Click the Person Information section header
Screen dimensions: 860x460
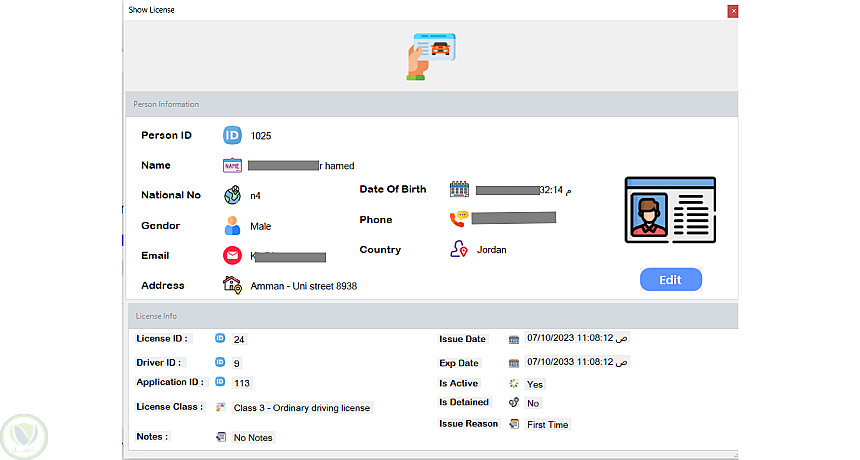pyautogui.click(x=432, y=104)
